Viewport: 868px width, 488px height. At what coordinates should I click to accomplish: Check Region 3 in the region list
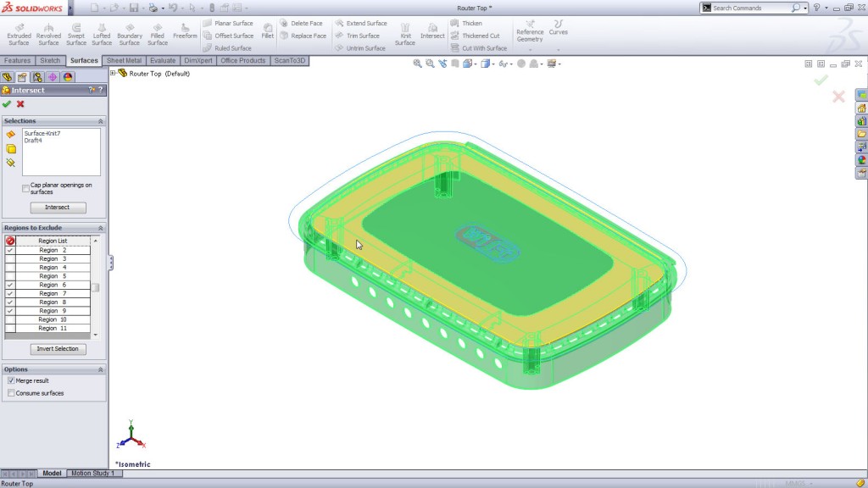[x=10, y=259]
